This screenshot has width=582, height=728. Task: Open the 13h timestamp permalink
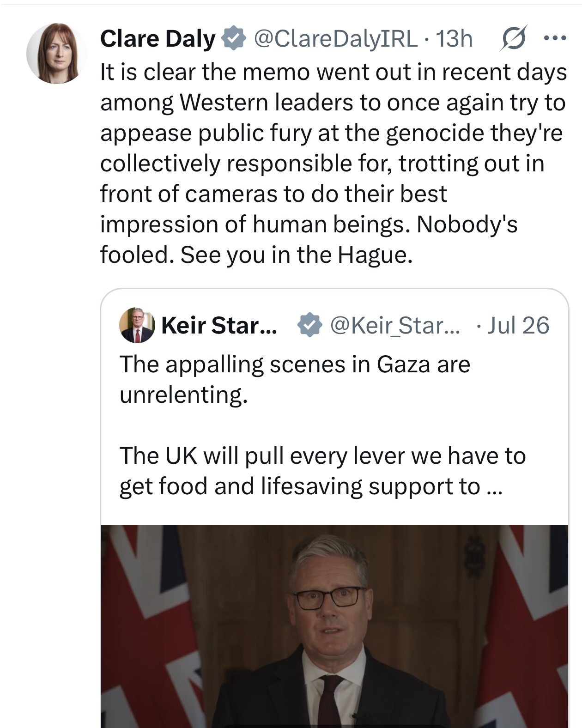click(x=455, y=38)
